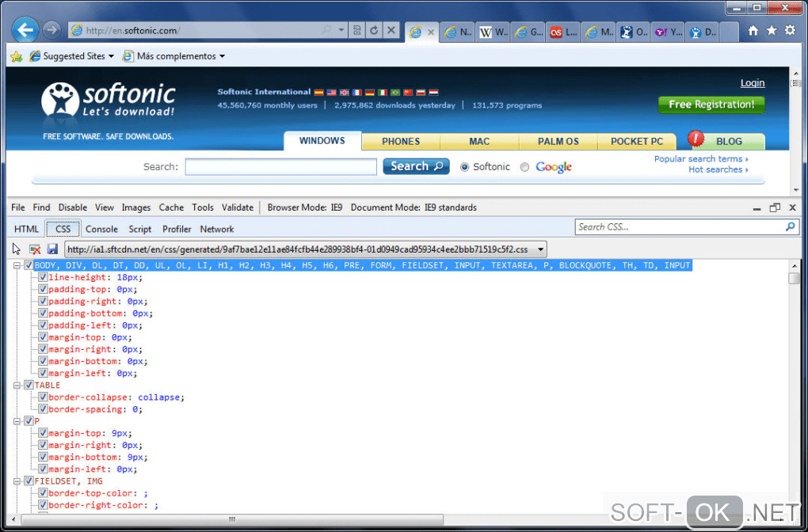
Task: Open address bar autocomplete dropdown arrow
Action: tap(341, 31)
